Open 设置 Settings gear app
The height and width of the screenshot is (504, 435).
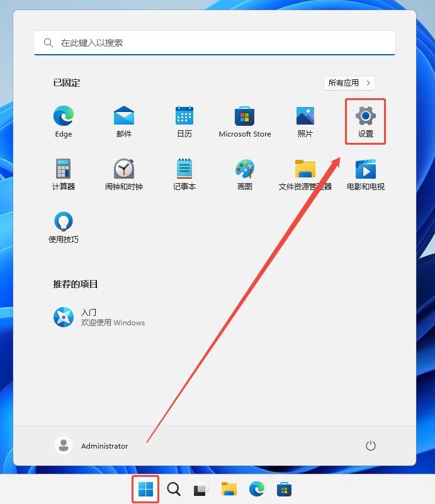(x=366, y=121)
